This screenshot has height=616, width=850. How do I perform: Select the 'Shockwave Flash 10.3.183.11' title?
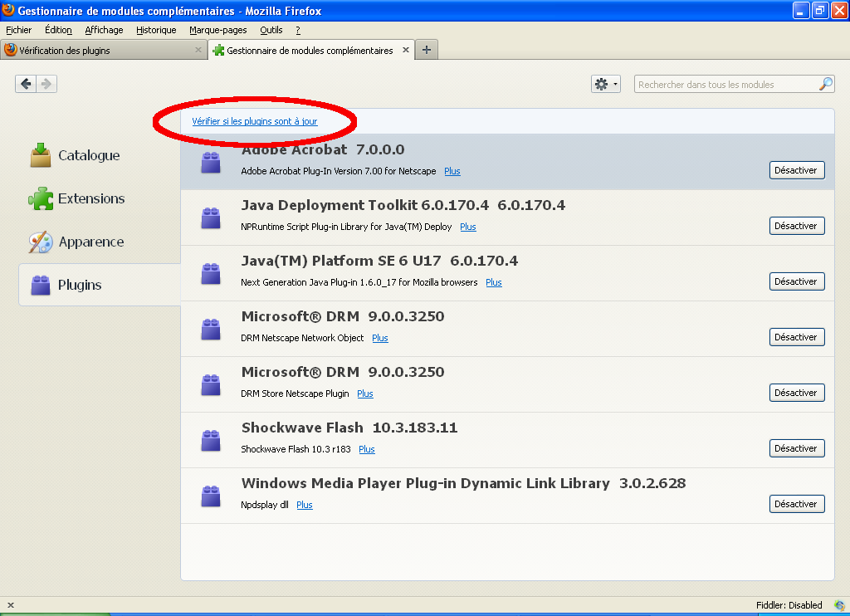(x=349, y=428)
